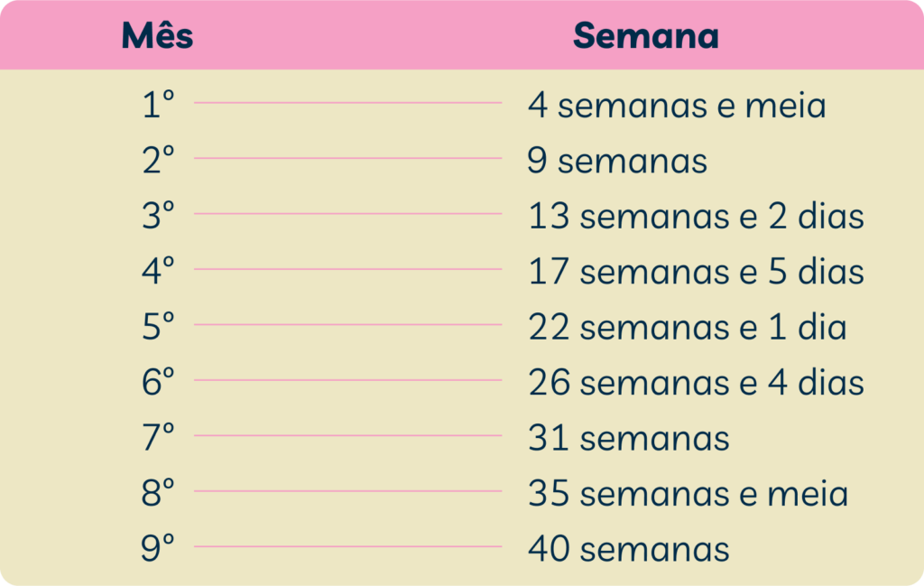Select the 6º month label
924x586 pixels.
tap(159, 381)
